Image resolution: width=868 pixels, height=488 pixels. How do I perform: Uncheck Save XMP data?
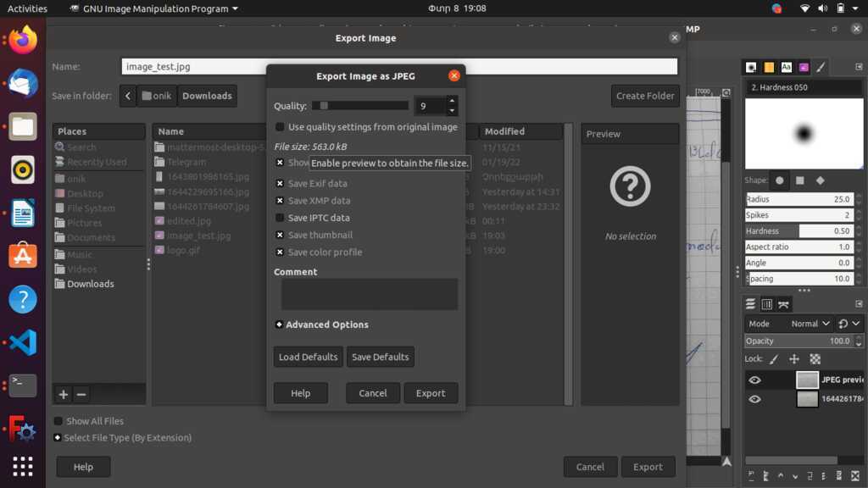pyautogui.click(x=280, y=201)
